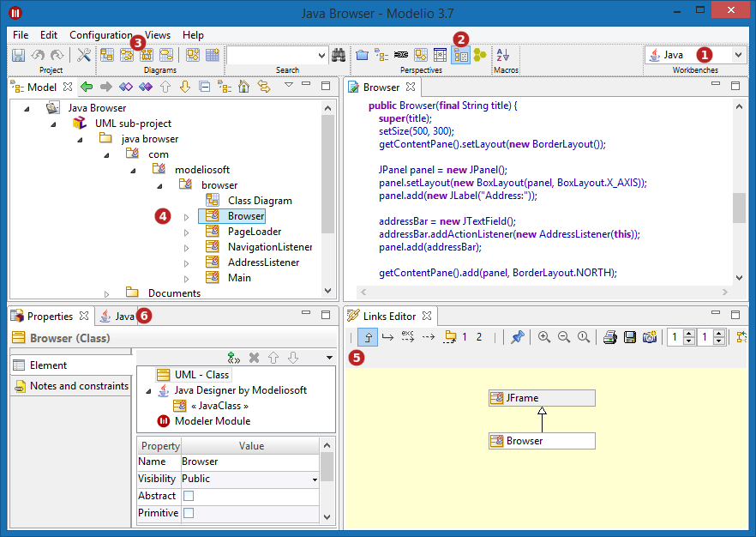Screen dimensions: 756x537
Task: Click the dashed arrow button in Links Editor
Action: point(429,337)
